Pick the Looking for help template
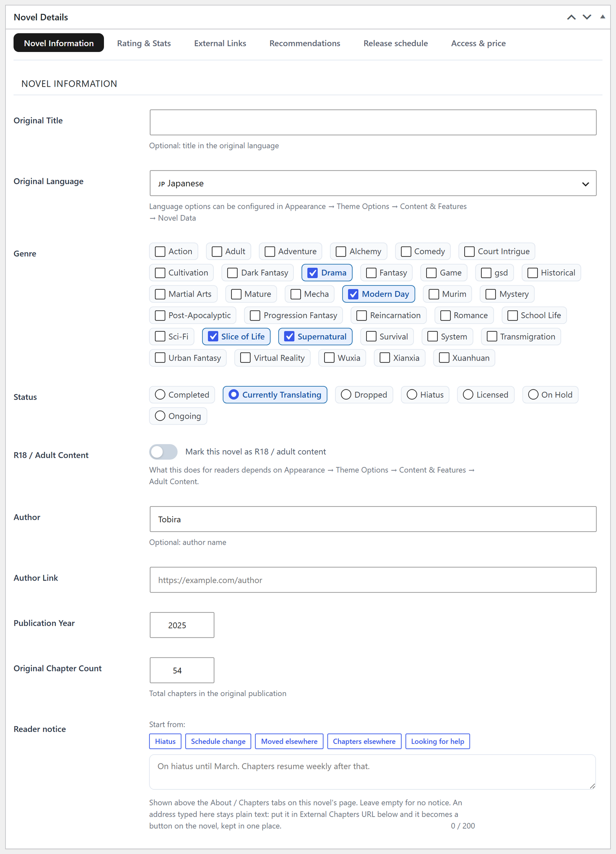Screen dimensions: 616x854 point(438,742)
